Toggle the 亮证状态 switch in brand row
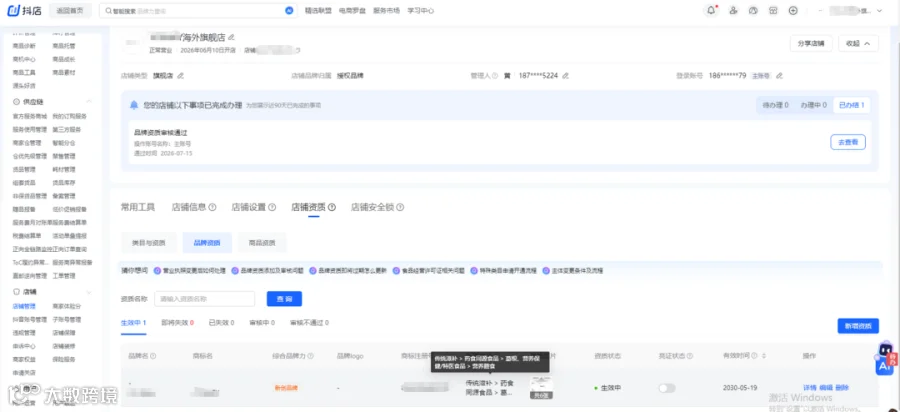The height and width of the screenshot is (412, 900). pyautogui.click(x=667, y=388)
